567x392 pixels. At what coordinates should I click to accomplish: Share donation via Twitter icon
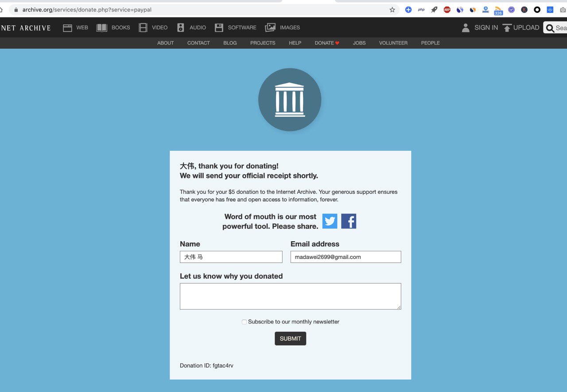click(x=330, y=221)
